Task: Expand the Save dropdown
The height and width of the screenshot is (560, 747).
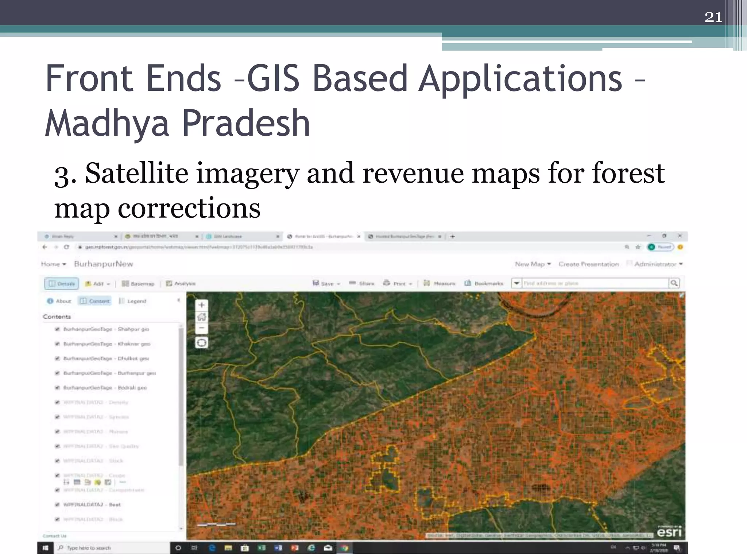Action: 326,283
